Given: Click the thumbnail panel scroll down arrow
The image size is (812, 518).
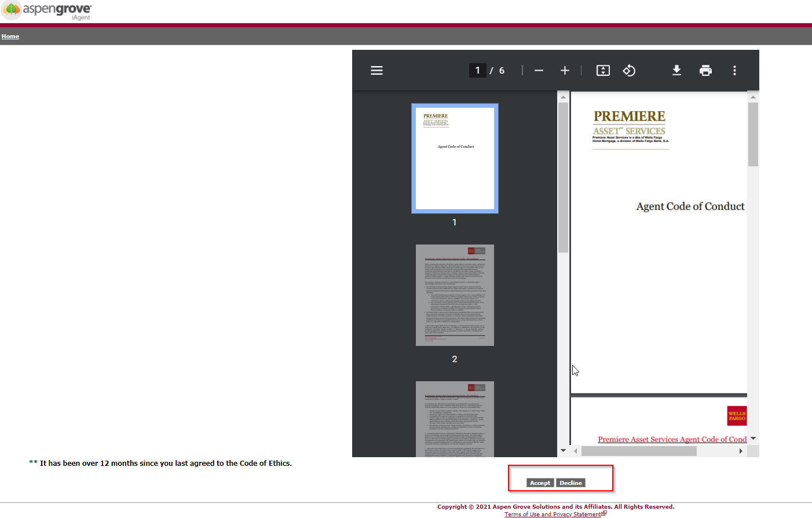Looking at the screenshot, I should tap(563, 450).
